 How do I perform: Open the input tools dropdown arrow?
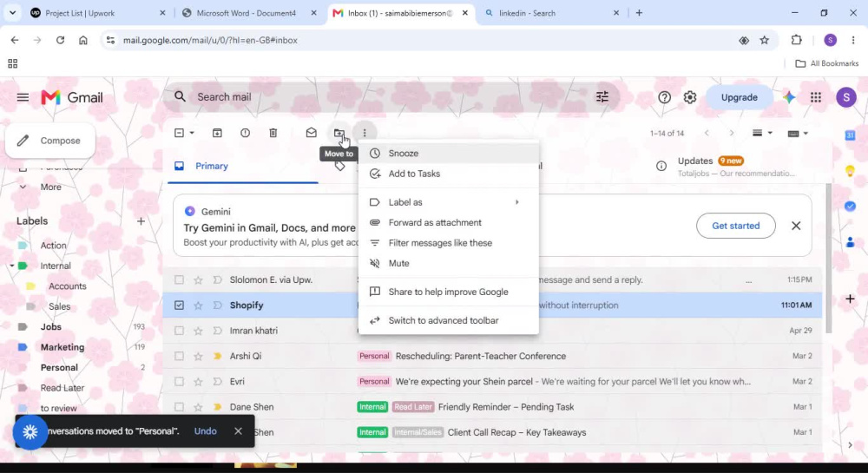point(806,134)
